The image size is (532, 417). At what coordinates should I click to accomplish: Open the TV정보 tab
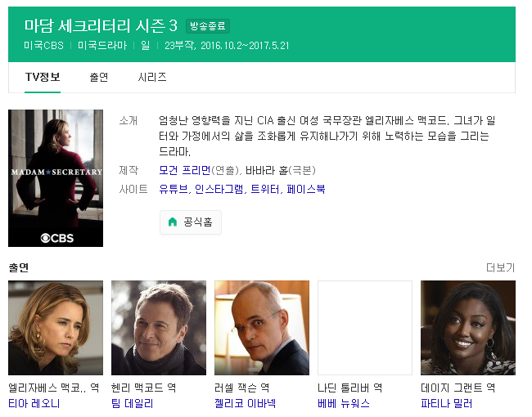point(43,78)
